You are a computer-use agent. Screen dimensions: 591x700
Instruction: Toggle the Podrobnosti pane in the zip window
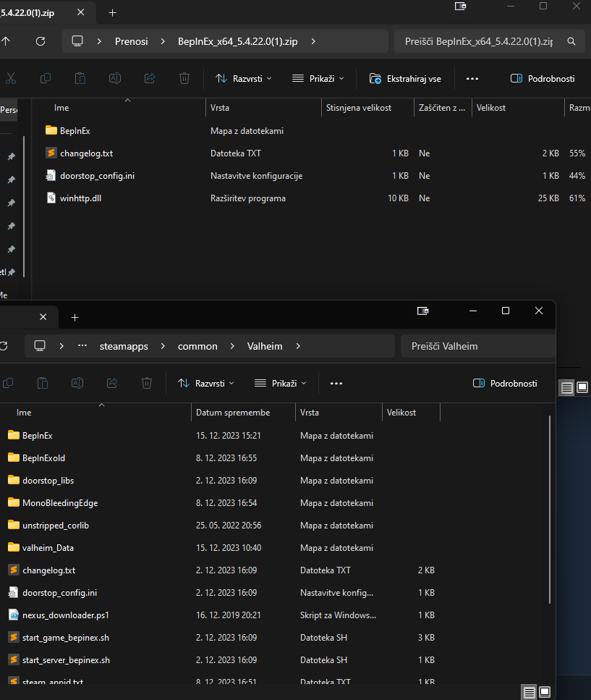(543, 78)
